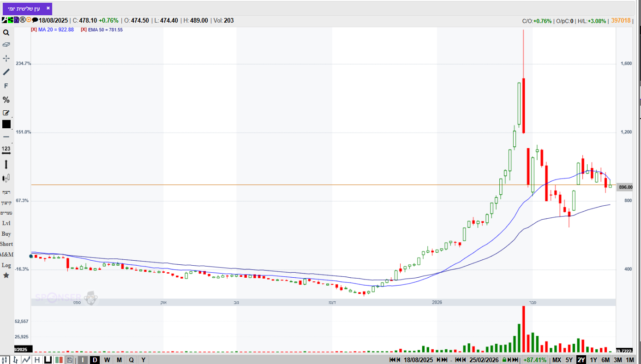Set chart range to 3M
This screenshot has height=364, width=641.
[617, 360]
